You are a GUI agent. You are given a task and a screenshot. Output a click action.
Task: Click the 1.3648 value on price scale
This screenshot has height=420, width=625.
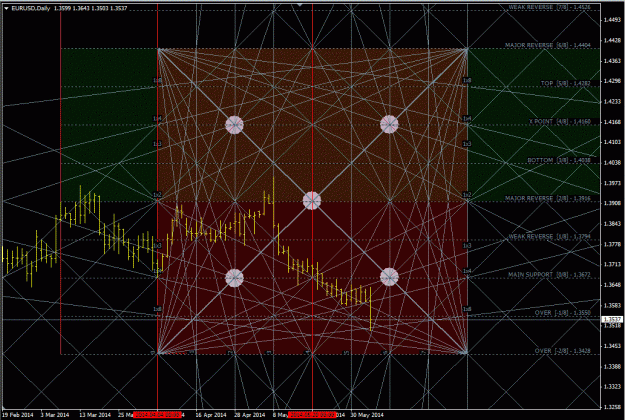pos(612,285)
